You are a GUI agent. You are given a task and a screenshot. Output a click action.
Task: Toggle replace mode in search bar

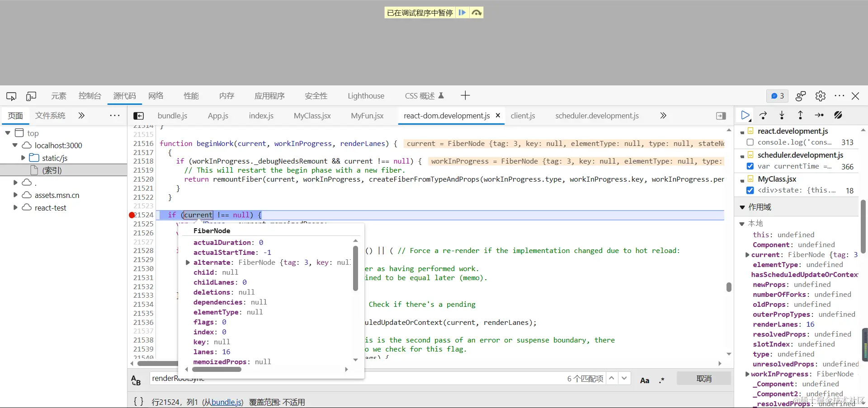coord(136,380)
